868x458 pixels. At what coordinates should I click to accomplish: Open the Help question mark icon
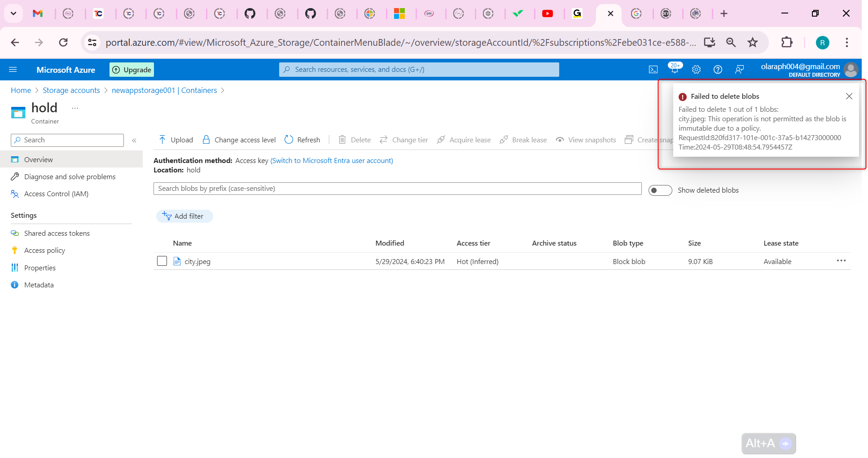[x=718, y=70]
